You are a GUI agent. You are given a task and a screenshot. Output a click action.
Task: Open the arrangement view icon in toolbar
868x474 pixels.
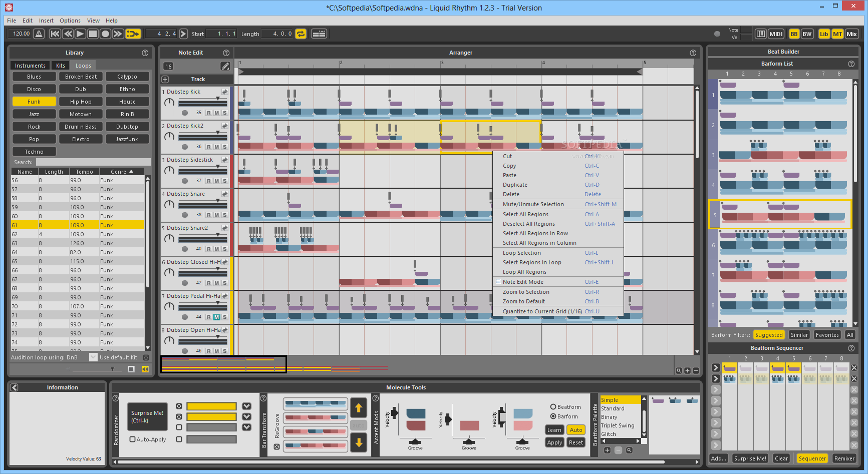pyautogui.click(x=319, y=34)
